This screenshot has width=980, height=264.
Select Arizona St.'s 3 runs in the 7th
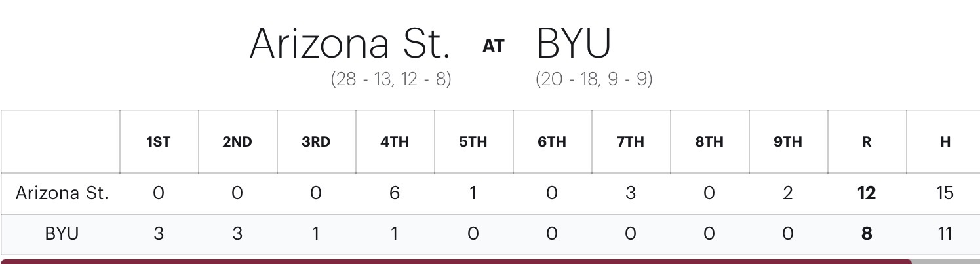click(x=631, y=193)
